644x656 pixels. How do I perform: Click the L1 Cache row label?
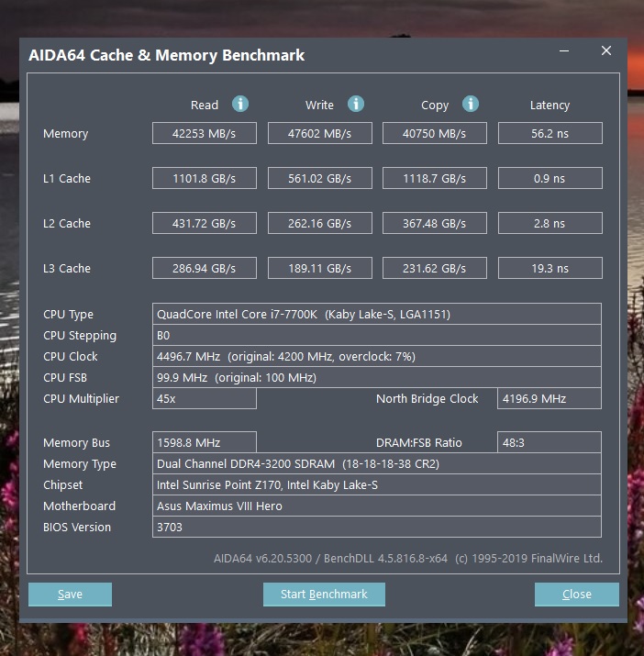tap(67, 178)
